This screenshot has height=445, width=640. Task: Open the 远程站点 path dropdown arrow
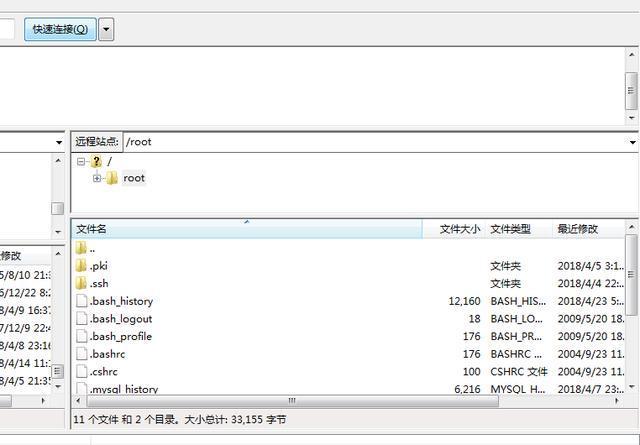[632, 142]
